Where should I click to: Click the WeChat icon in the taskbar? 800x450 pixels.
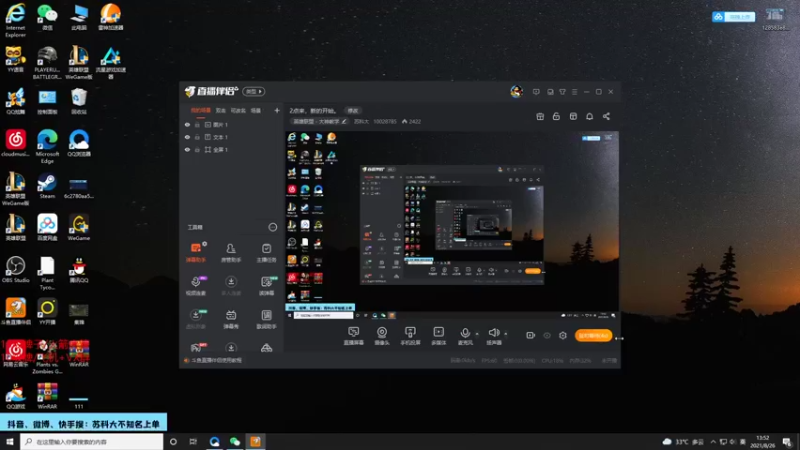click(x=235, y=442)
